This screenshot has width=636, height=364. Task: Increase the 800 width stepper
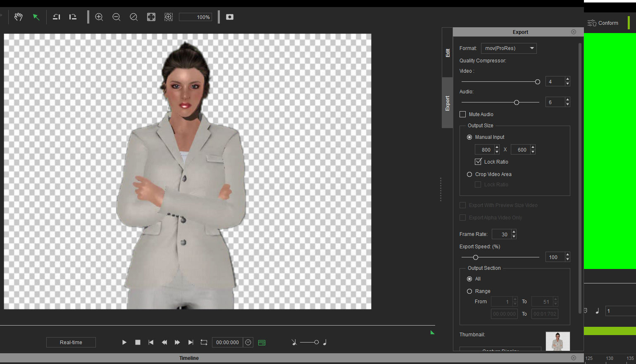click(x=497, y=147)
